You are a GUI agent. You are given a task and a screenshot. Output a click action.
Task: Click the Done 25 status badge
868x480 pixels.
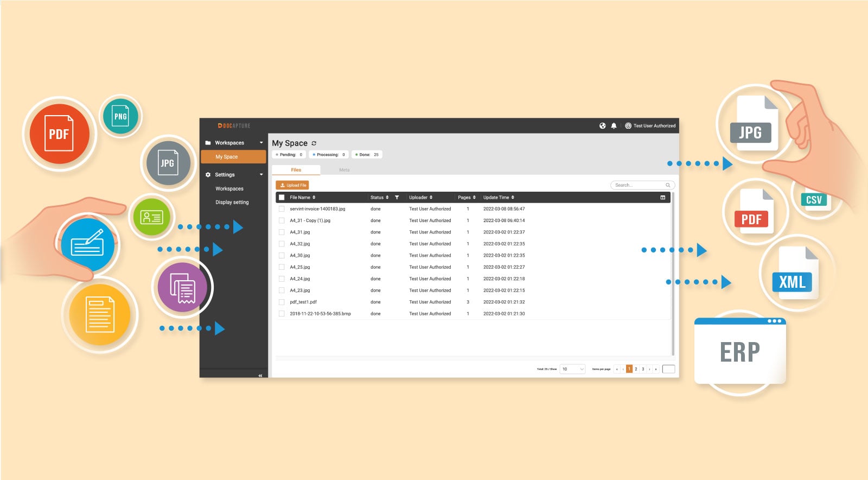pos(367,155)
